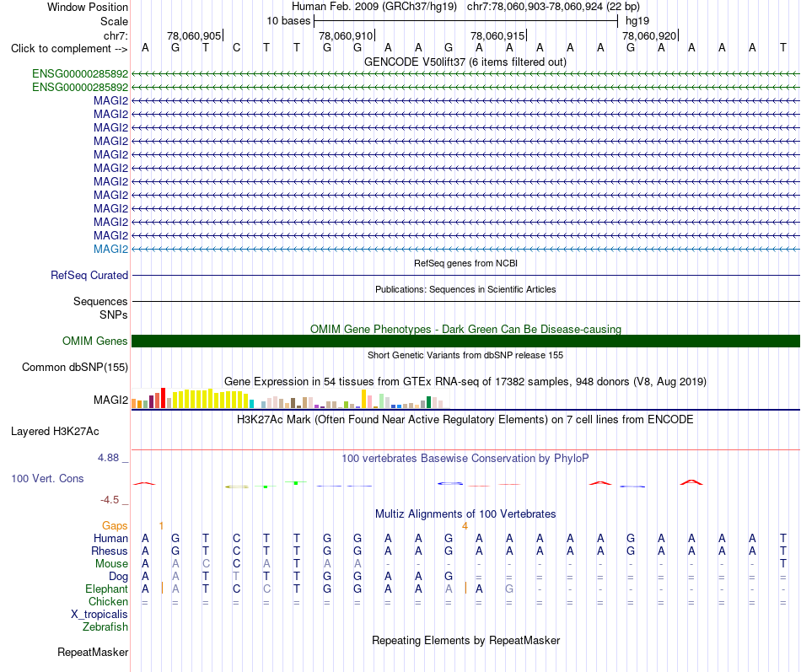Click the dark green OMIM Genes bar
801x672 pixels.
(x=465, y=341)
